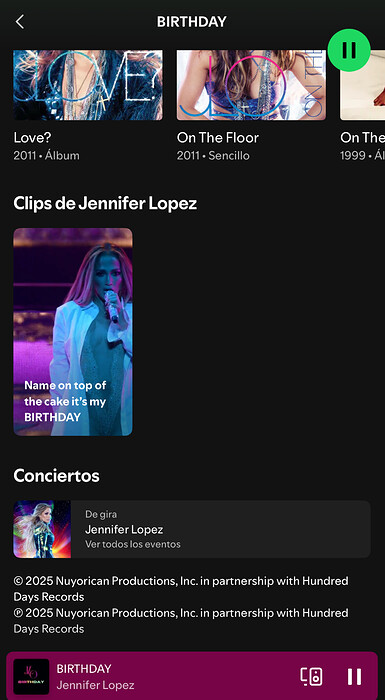Tap the Conciertos section heading
The height and width of the screenshot is (700, 385).
click(56, 476)
